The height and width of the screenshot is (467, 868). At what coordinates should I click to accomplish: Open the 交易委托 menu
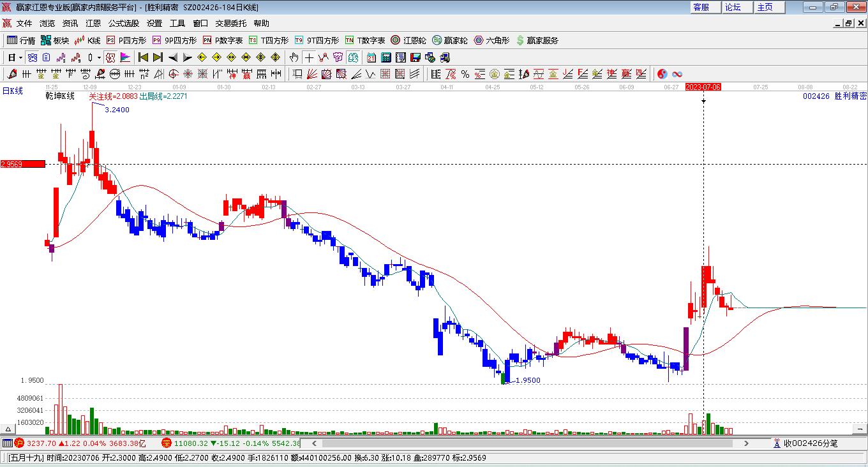tap(231, 23)
